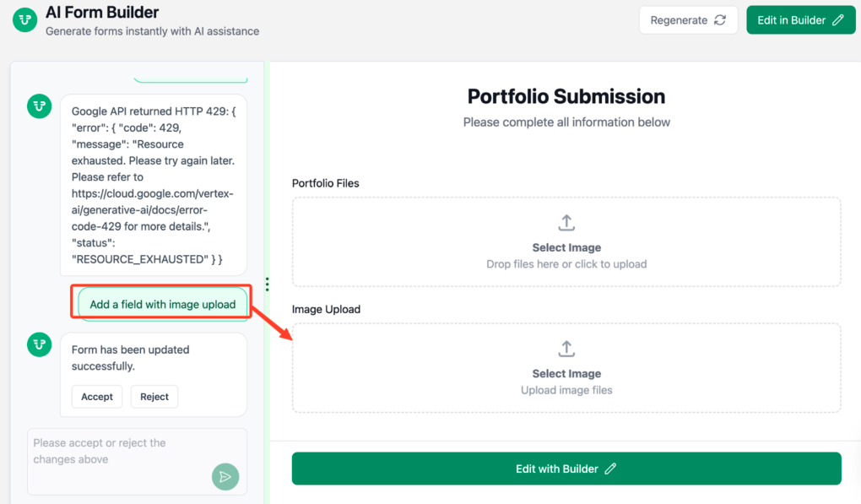
Task: Click 'Select Image' in the Portfolio Files dropzone
Action: pos(566,248)
